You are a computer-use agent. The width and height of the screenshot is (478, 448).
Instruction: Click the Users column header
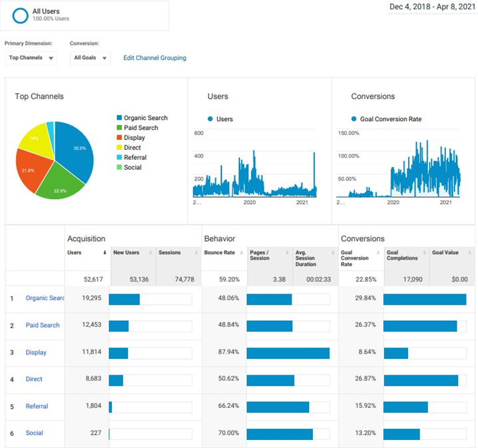click(x=74, y=252)
